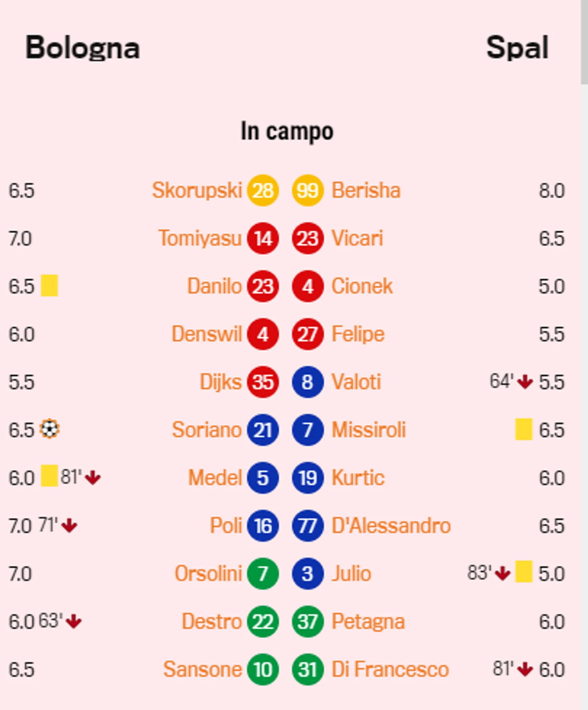The height and width of the screenshot is (710, 588).
Task: Click the vertical scrollbar thumb
Action: [584, 42]
